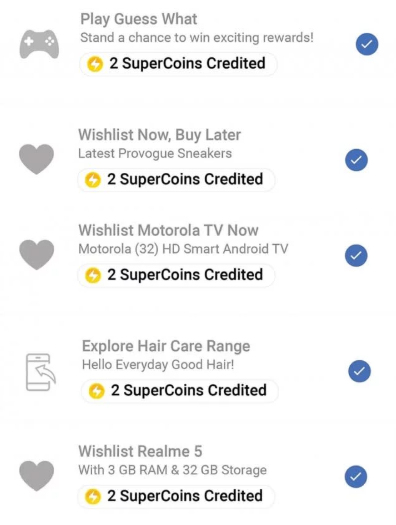Viewport: 396px width, 525px height.
Task: Click the game controller icon
Action: 39,44
